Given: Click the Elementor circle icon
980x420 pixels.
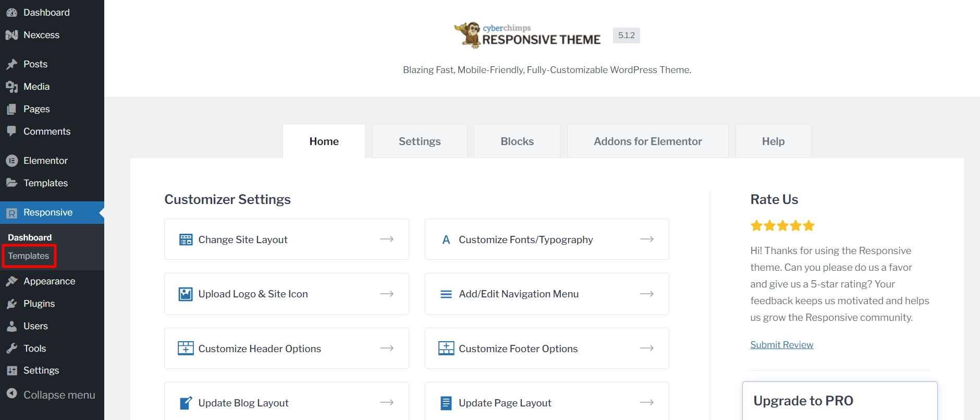Looking at the screenshot, I should click(x=11, y=161).
